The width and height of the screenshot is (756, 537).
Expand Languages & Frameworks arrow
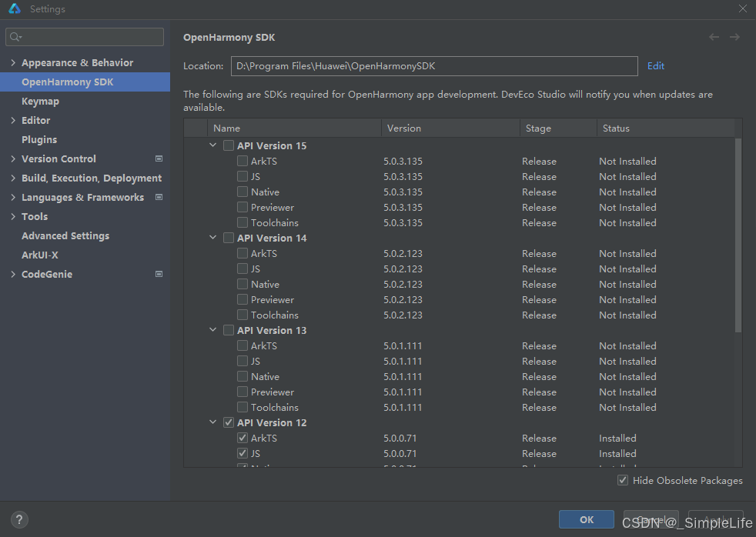pos(13,197)
